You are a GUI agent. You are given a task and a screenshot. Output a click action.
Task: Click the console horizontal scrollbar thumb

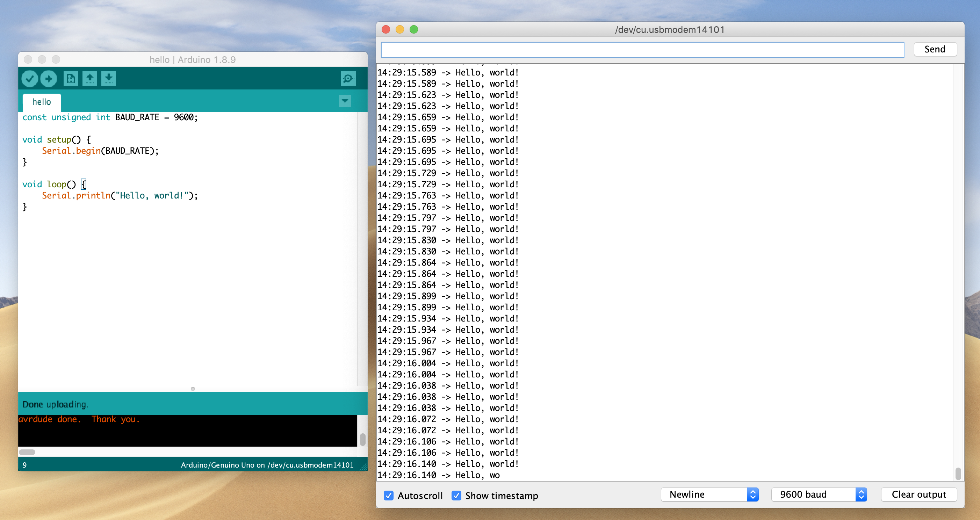[27, 452]
